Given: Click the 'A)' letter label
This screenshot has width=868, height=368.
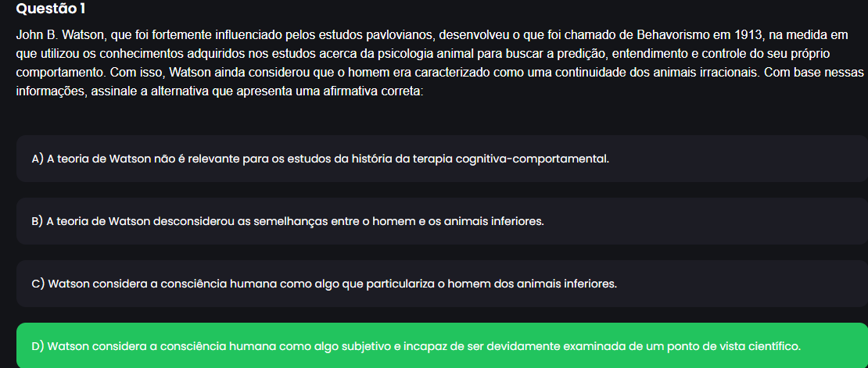Looking at the screenshot, I should (x=38, y=159).
